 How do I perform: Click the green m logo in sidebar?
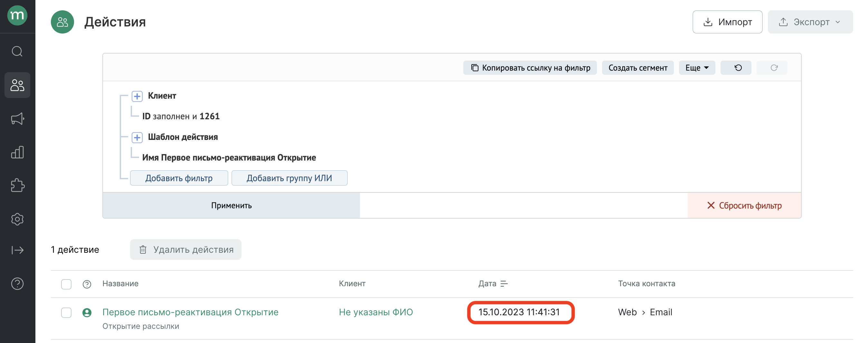[17, 15]
